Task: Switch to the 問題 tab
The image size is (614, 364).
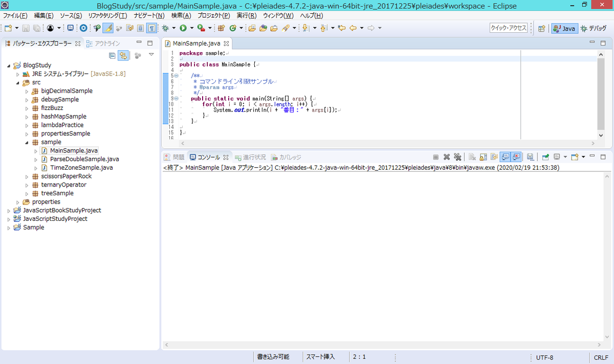Action: pyautogui.click(x=174, y=157)
